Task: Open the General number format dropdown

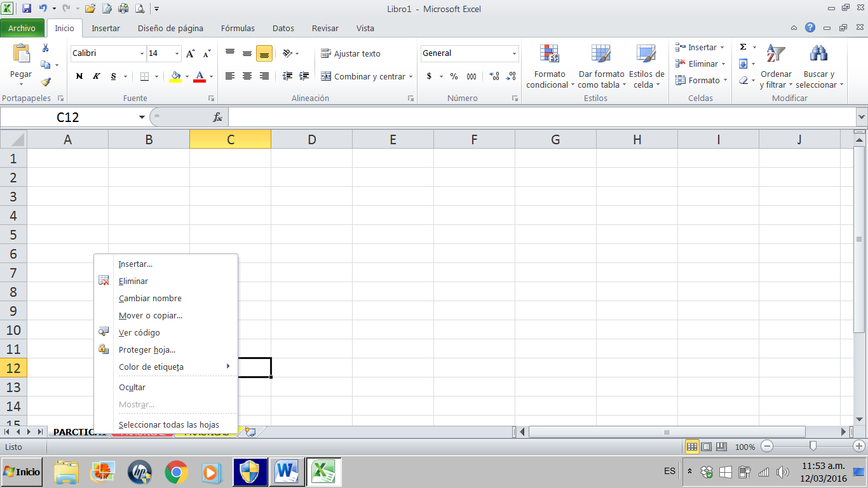Action: pyautogui.click(x=513, y=53)
